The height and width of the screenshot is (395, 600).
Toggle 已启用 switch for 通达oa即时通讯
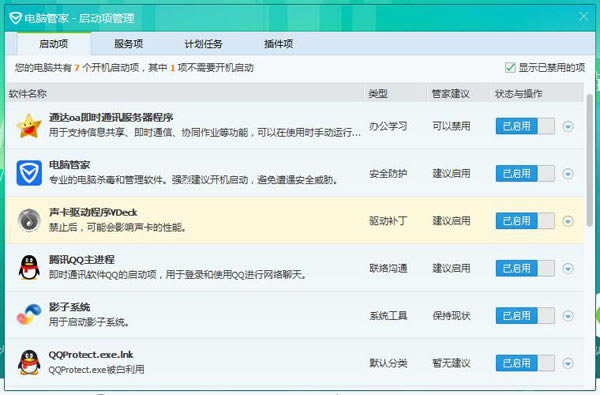tap(525, 126)
